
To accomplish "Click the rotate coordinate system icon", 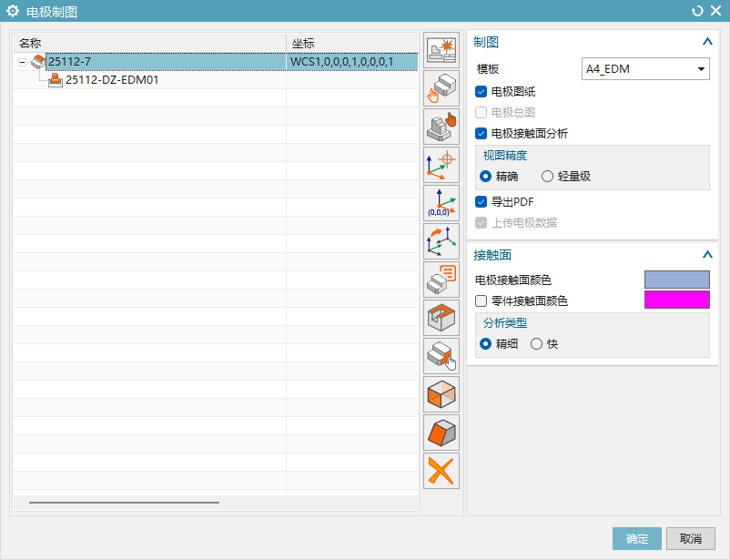I will [x=441, y=241].
